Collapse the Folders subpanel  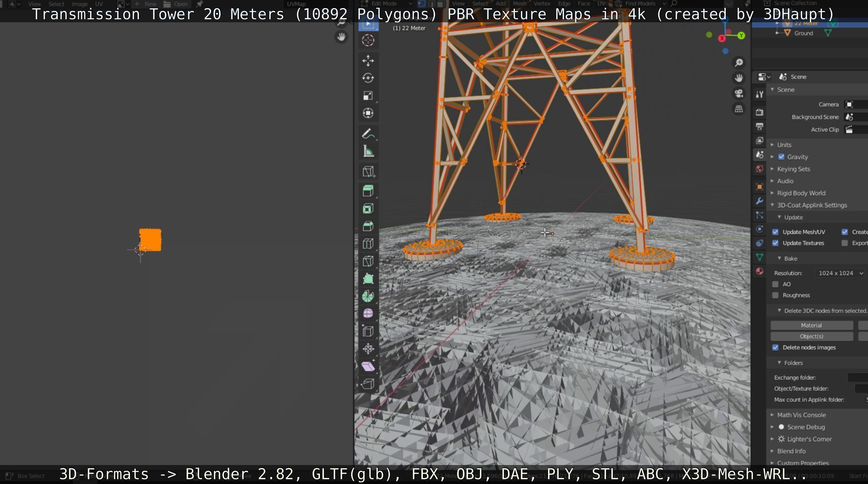779,363
